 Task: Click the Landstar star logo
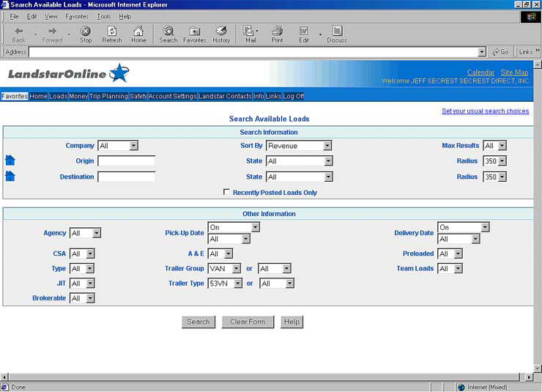[119, 73]
